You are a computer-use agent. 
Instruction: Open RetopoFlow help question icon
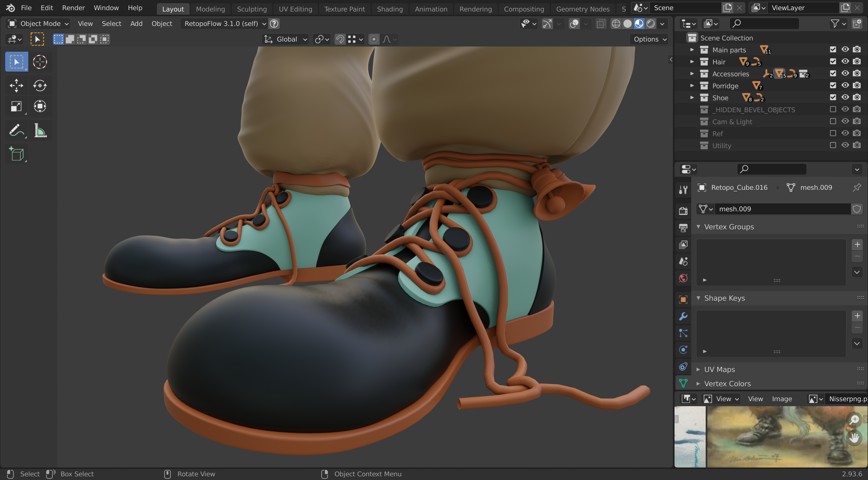pos(274,23)
